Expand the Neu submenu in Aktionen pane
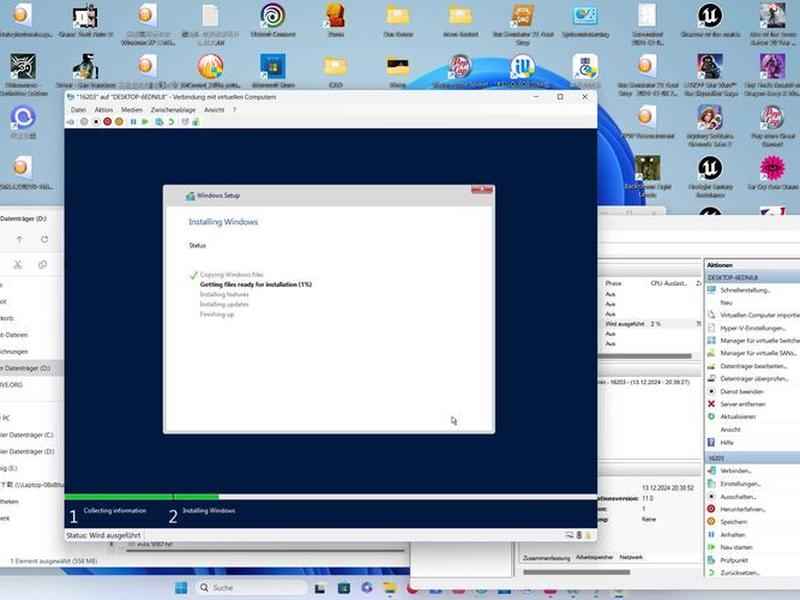This screenshot has width=800, height=600. tap(726, 303)
